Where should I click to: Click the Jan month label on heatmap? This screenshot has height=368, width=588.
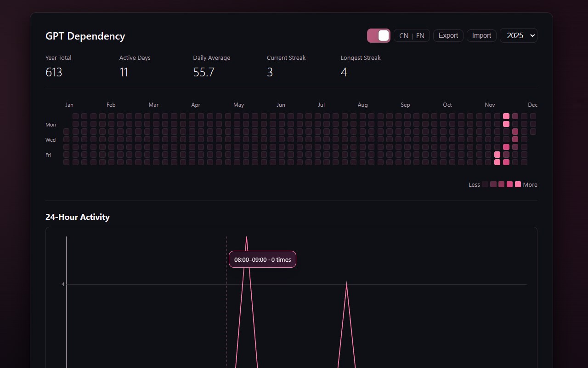pos(69,105)
